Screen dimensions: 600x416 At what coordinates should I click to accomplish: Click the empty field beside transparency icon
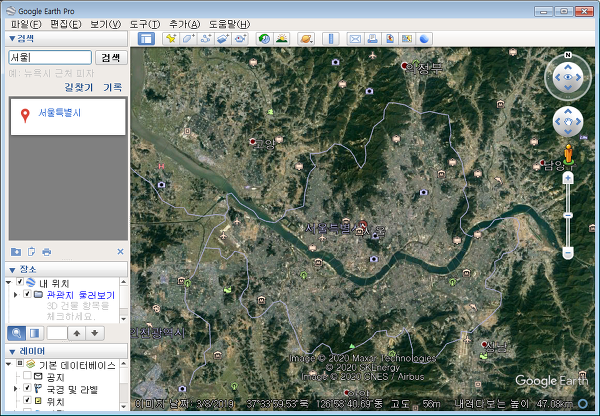[x=57, y=333]
